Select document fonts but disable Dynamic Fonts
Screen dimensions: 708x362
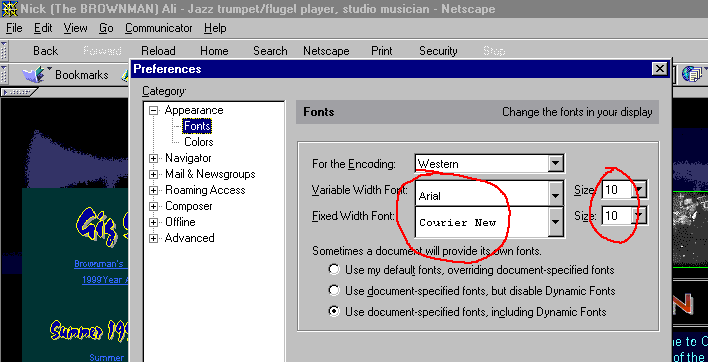tap(334, 290)
